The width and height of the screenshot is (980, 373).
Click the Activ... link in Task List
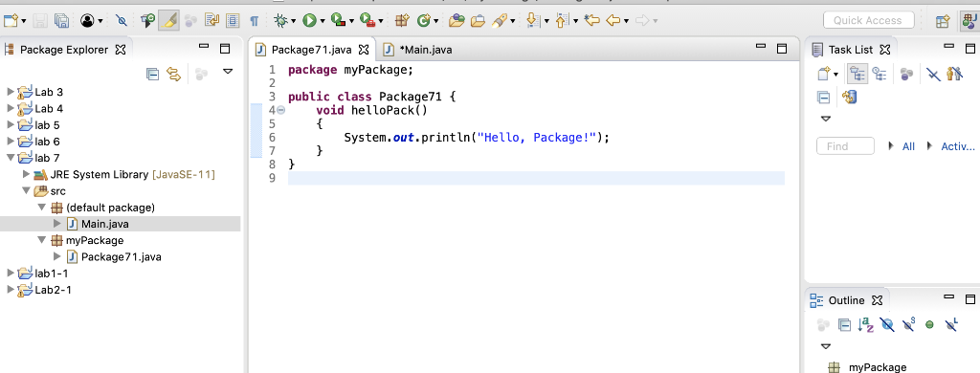[958, 146]
